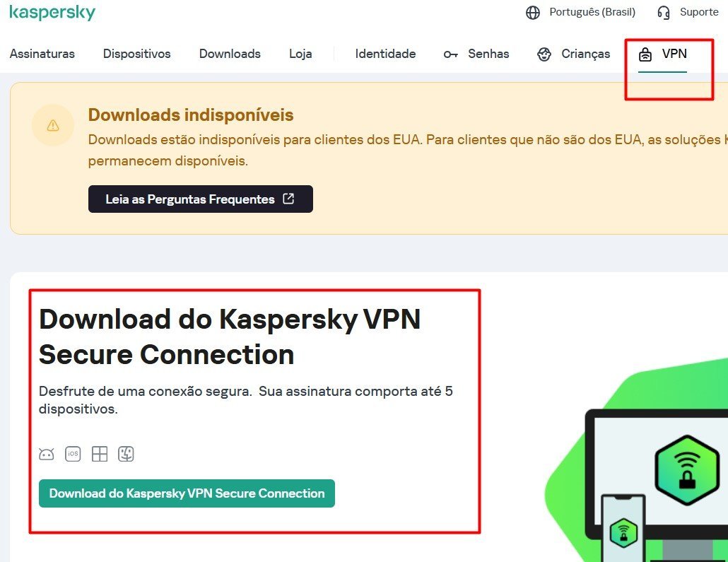Click the iOS platform icon

73,454
